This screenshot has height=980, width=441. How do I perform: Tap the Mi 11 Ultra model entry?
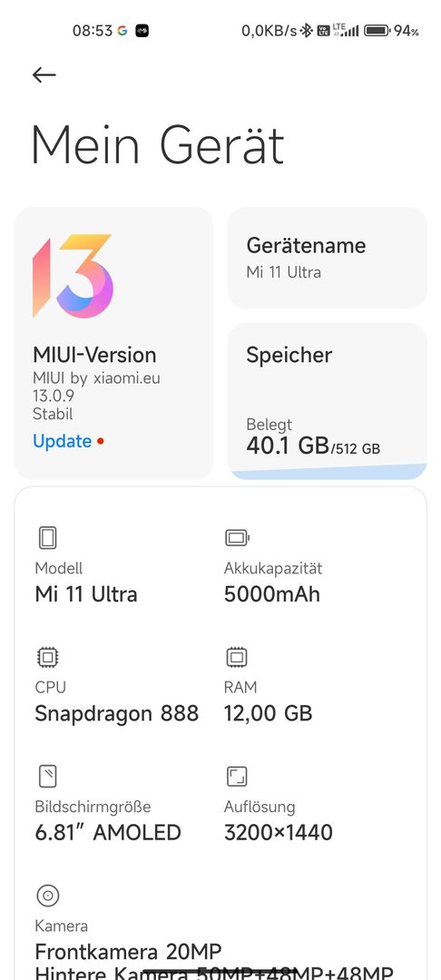point(86,593)
